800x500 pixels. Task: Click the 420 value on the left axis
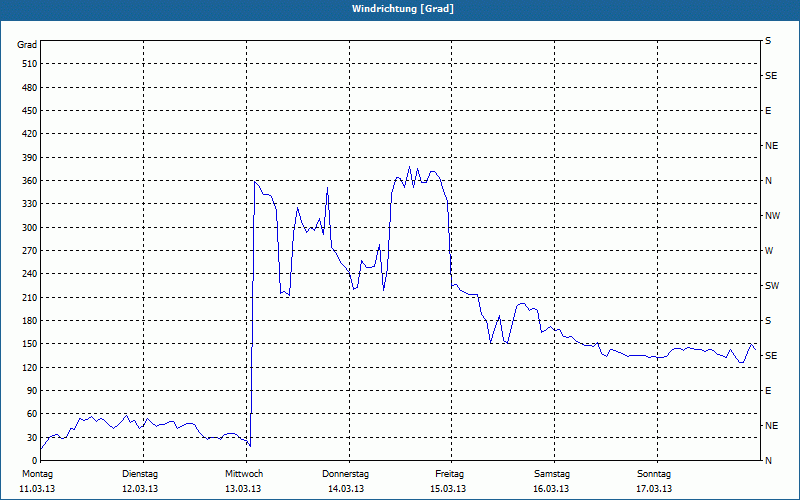tap(30, 134)
